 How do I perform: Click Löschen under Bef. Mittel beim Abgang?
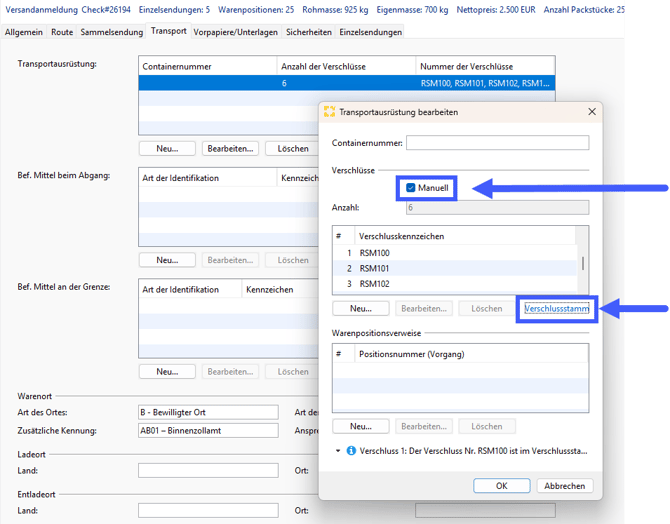pos(293,260)
